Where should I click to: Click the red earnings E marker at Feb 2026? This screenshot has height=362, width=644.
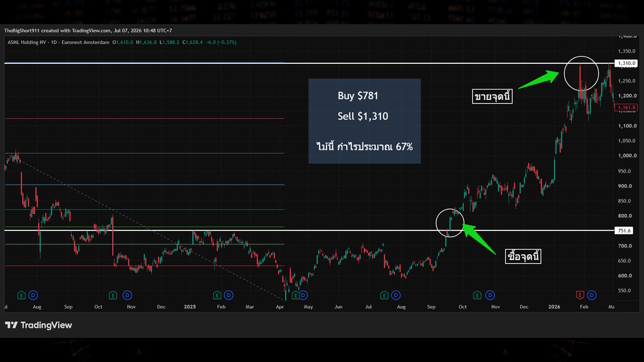pyautogui.click(x=580, y=295)
